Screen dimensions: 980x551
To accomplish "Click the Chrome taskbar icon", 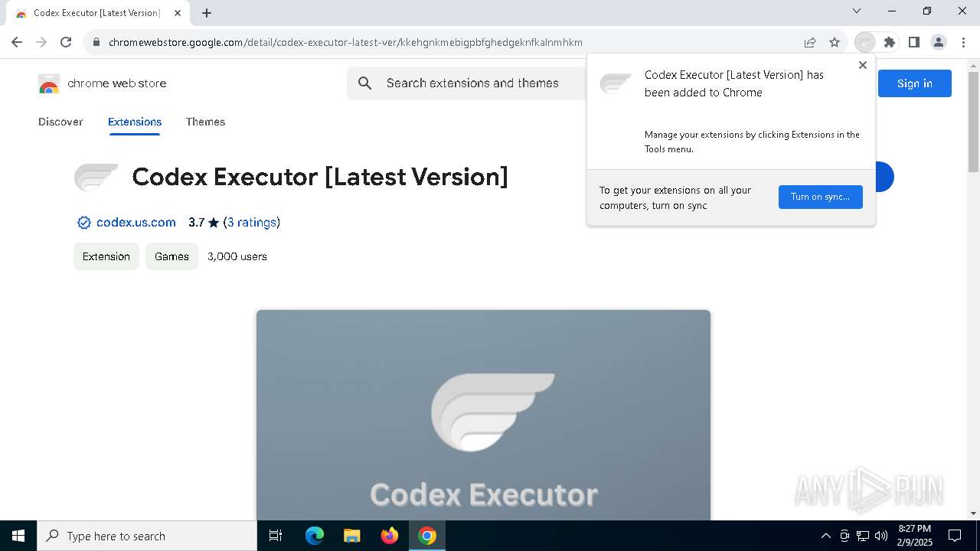I will tap(427, 536).
